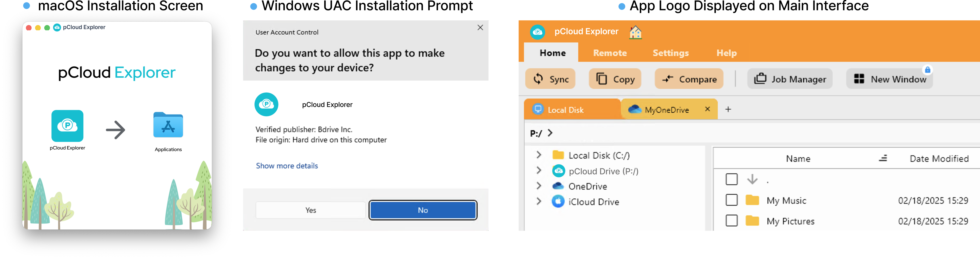The width and height of the screenshot is (980, 259).
Task: Check the My Music checkbox
Action: pyautogui.click(x=732, y=200)
